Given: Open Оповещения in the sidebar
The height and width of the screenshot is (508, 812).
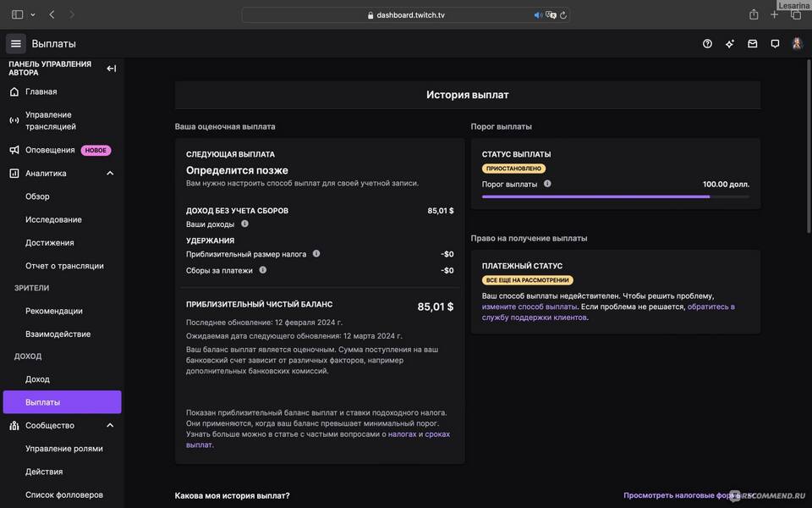Looking at the screenshot, I should click(x=50, y=150).
